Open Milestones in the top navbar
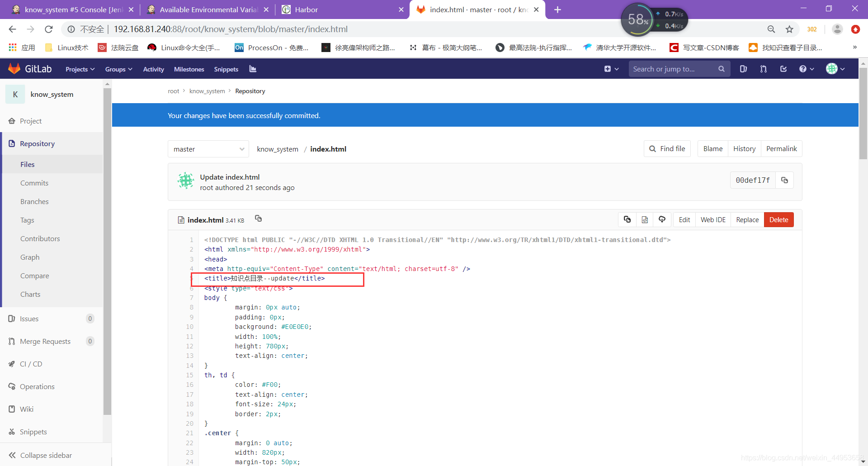The image size is (868, 466). point(189,69)
